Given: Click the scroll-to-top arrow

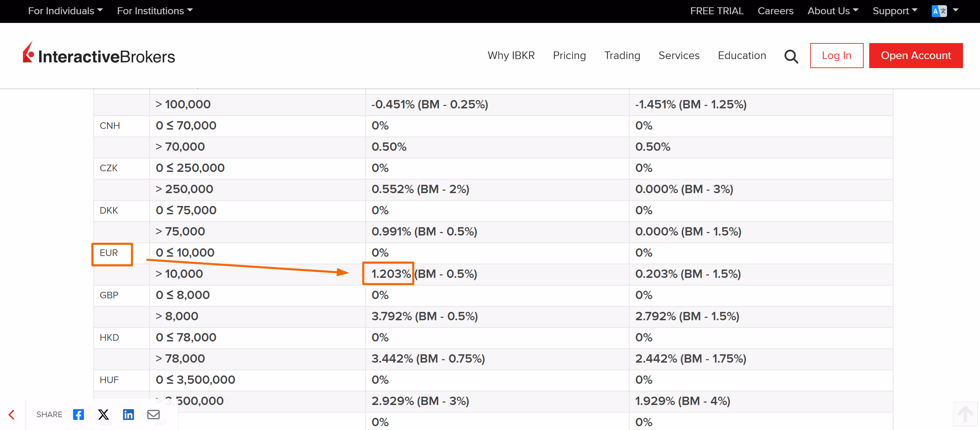Looking at the screenshot, I should (x=964, y=414).
